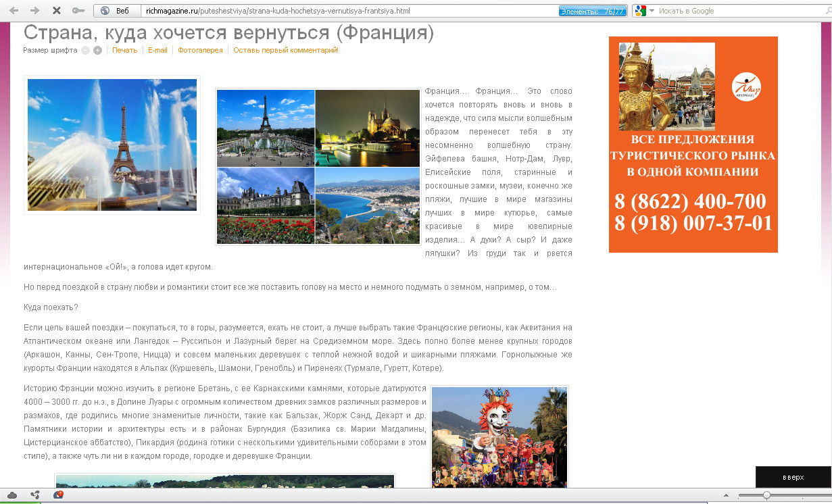832x504 pixels.
Task: Open the Eiffel Tower fountain photo
Action: [x=112, y=145]
